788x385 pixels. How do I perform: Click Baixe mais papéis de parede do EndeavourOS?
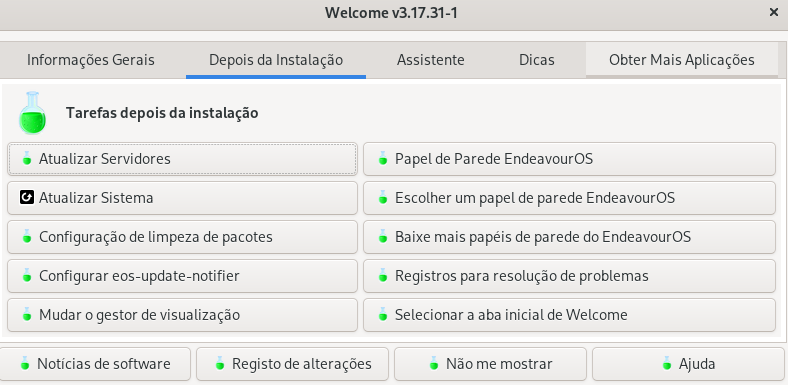pos(569,237)
